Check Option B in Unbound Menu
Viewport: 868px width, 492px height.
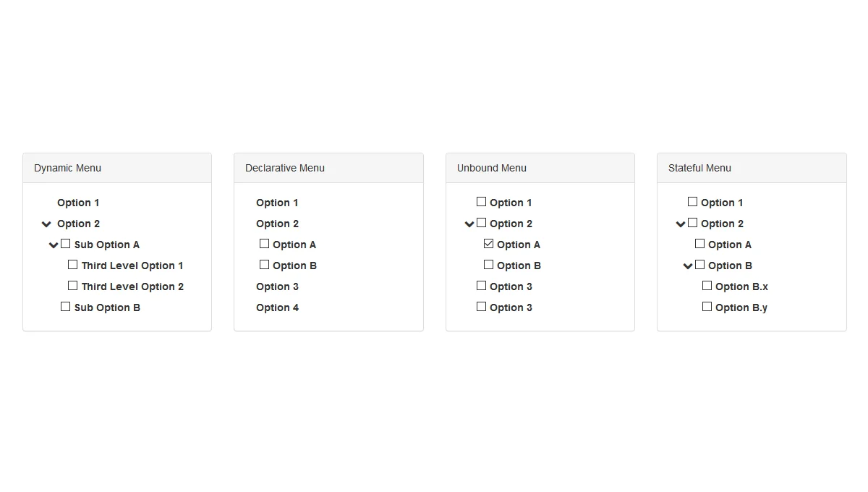point(488,265)
